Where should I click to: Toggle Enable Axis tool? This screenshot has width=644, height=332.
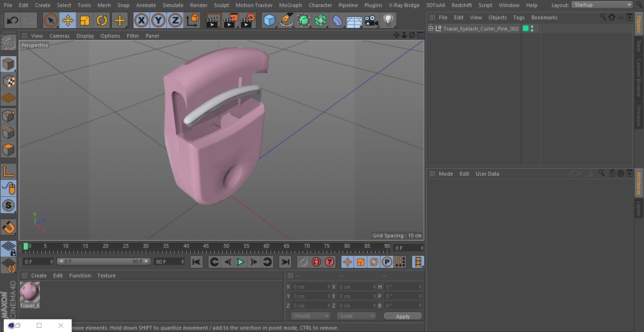pos(8,171)
